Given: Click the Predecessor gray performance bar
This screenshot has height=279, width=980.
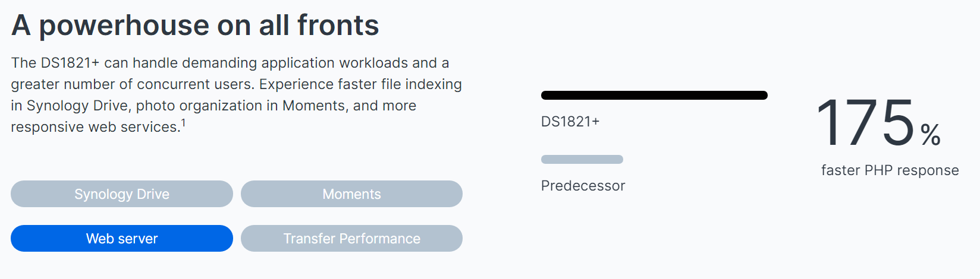Looking at the screenshot, I should 582,159.
